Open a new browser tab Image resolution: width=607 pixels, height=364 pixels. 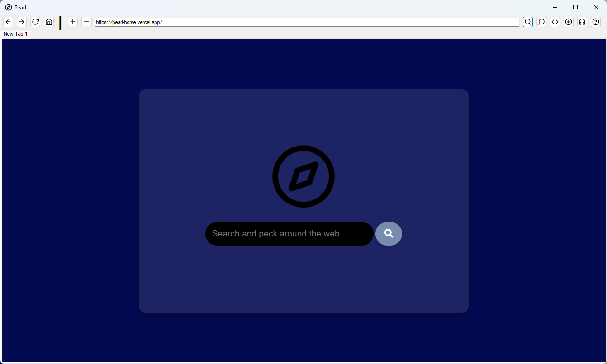click(73, 21)
